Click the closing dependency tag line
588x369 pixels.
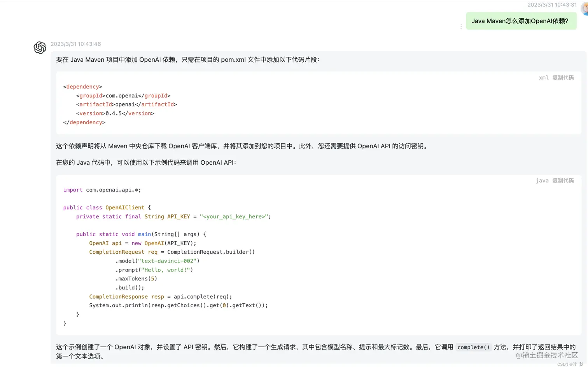coord(84,122)
